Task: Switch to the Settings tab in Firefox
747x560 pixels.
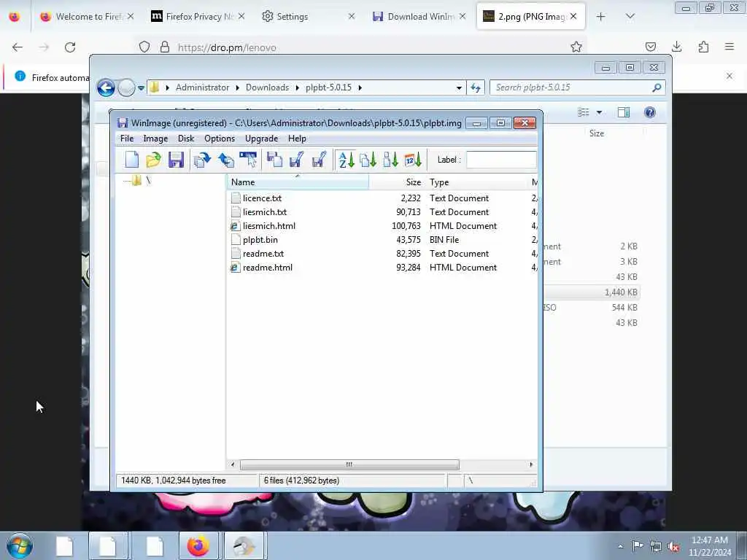Action: 307,17
